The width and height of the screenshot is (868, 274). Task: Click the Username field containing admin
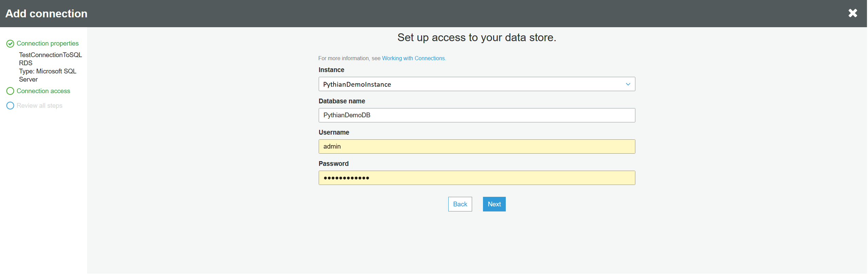(477, 147)
